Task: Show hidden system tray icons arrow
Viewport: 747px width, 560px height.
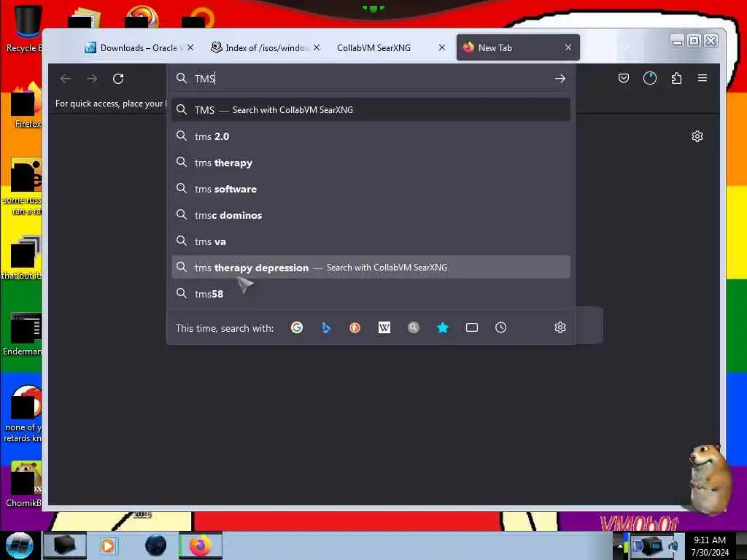Action: (x=620, y=547)
